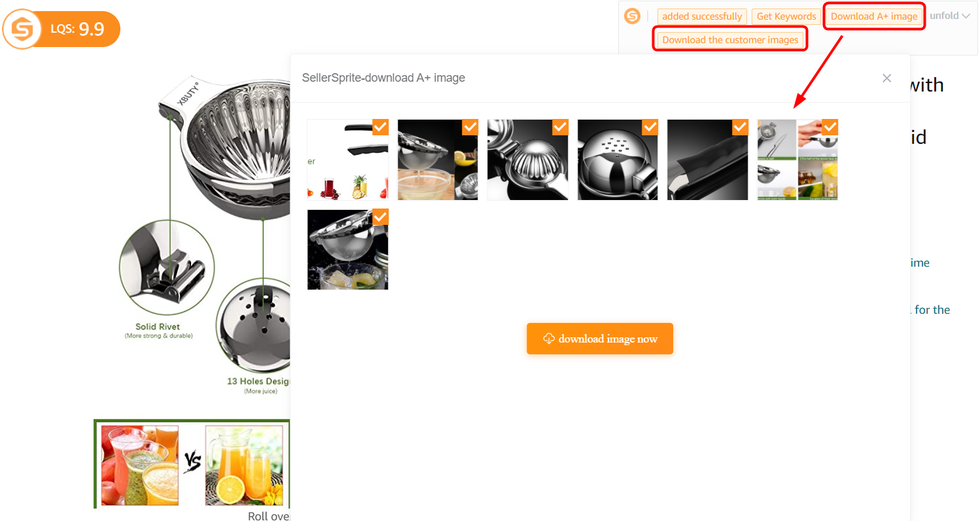This screenshot has height=521, width=980.
Task: Open Get Keywords
Action: click(786, 16)
